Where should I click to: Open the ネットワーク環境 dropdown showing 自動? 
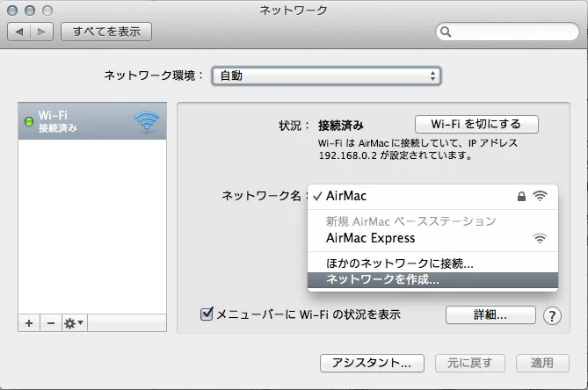pyautogui.click(x=326, y=76)
